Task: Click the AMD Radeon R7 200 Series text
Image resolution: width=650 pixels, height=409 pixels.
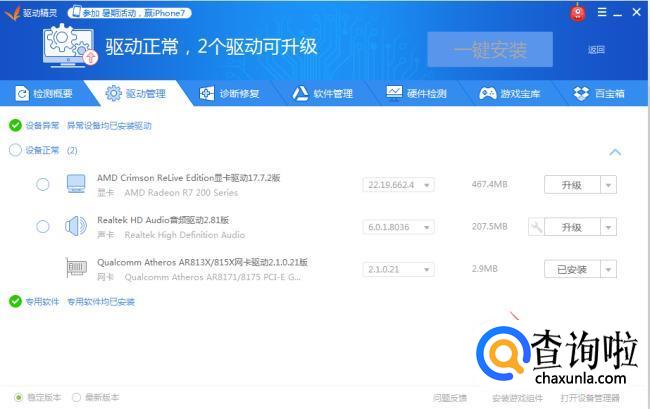Action: (181, 193)
